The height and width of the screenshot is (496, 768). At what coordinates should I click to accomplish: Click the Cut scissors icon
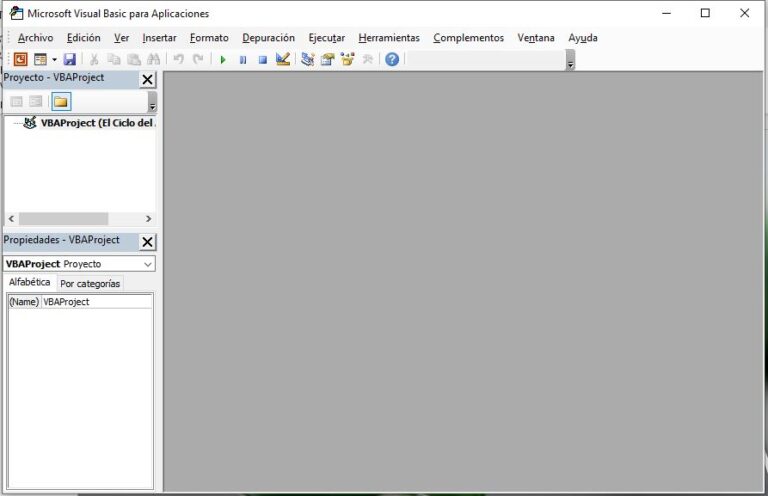(94, 59)
